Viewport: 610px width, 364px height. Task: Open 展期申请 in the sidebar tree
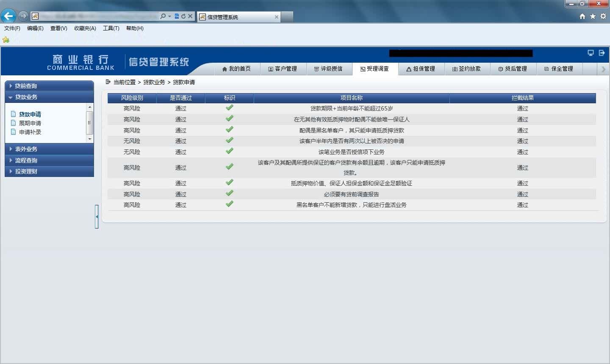30,123
